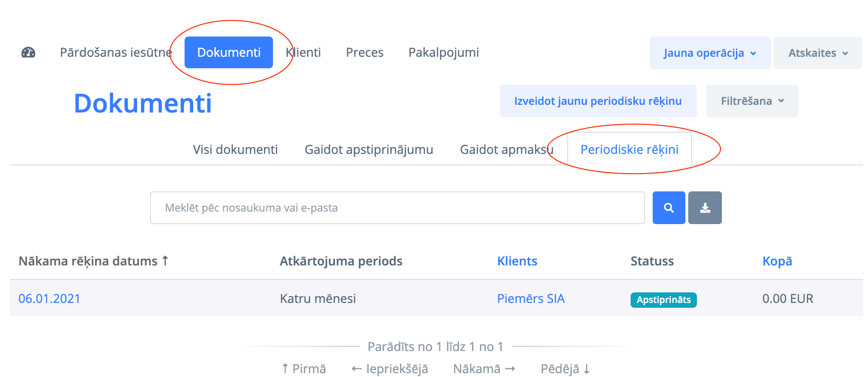The height and width of the screenshot is (377, 868).
Task: Open the 06.01.2021 invoice date link
Action: pyautogui.click(x=49, y=299)
